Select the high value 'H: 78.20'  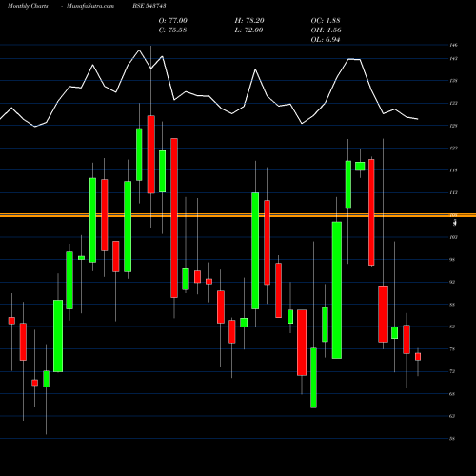(x=249, y=21)
